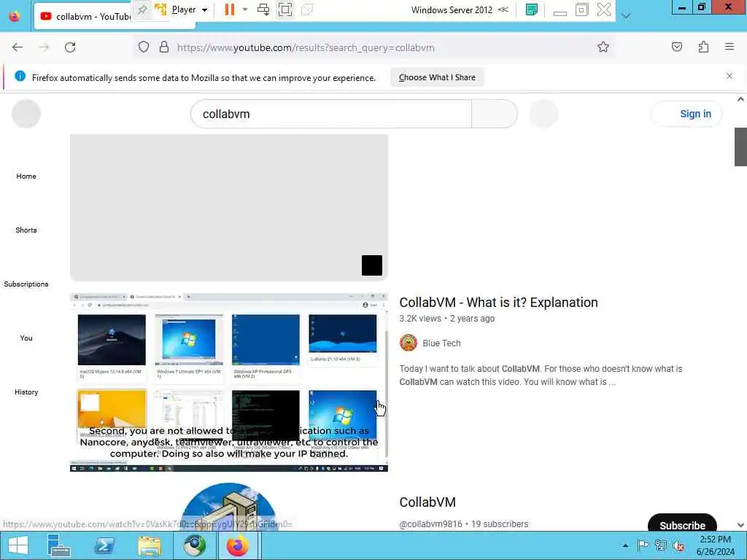The height and width of the screenshot is (560, 747).
Task: Save page to Pocket
Action: tap(677, 47)
